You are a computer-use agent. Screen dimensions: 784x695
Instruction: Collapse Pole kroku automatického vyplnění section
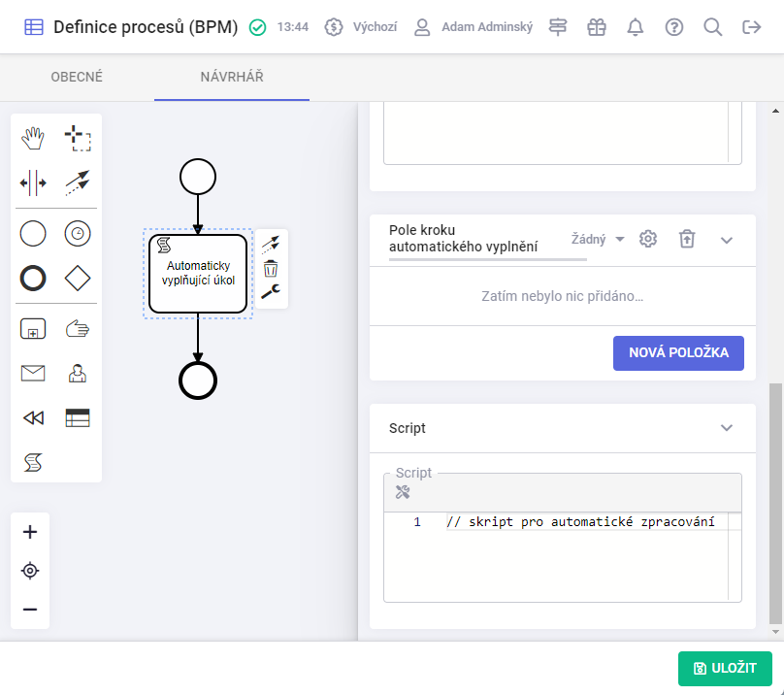point(727,240)
